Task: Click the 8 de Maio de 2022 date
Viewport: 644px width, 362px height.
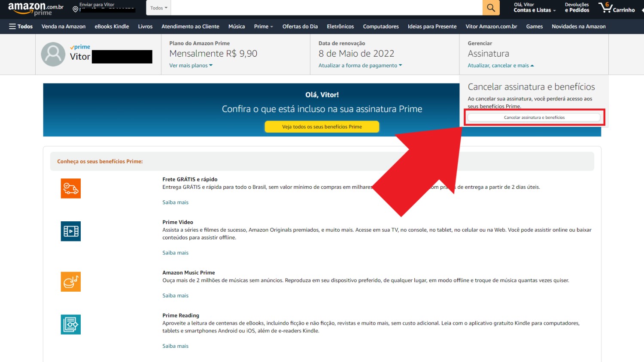Action: pos(356,54)
